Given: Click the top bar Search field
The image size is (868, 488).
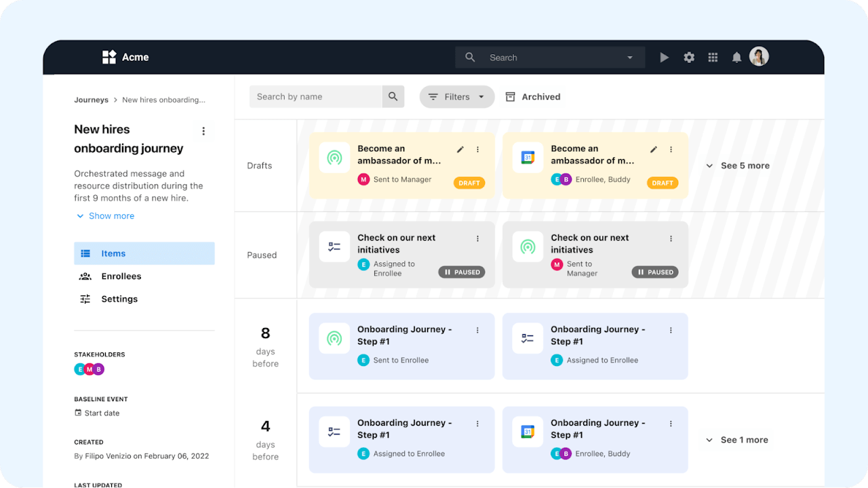Looking at the screenshot, I should [x=550, y=58].
